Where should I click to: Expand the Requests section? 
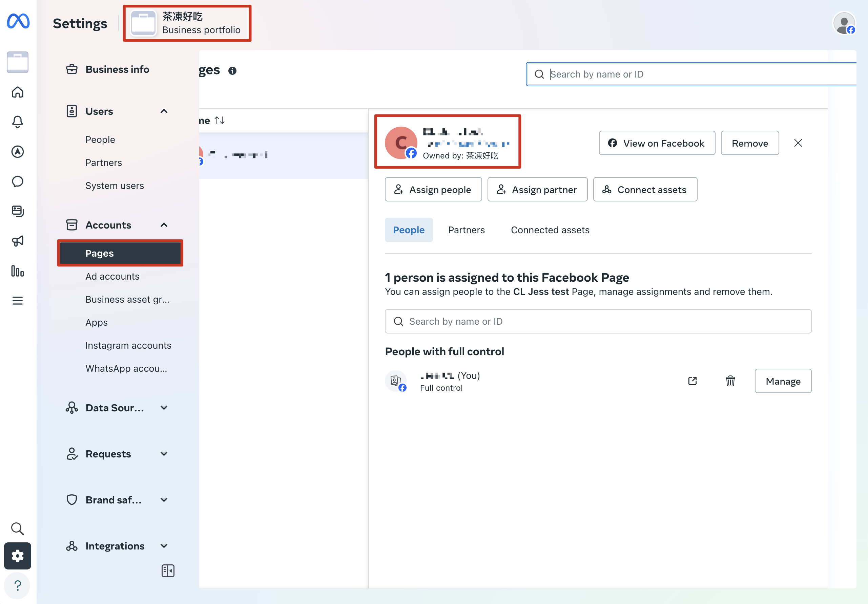pyautogui.click(x=164, y=454)
